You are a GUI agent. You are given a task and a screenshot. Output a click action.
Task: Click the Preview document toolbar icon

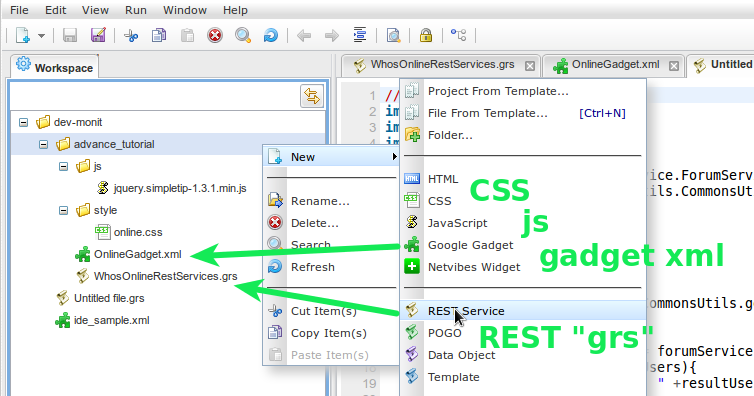(393, 35)
